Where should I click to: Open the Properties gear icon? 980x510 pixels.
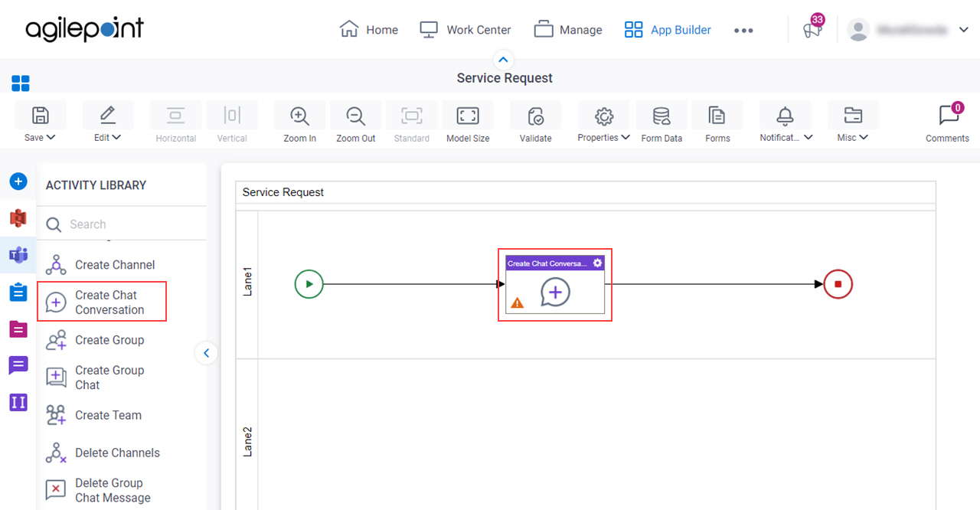click(x=604, y=116)
